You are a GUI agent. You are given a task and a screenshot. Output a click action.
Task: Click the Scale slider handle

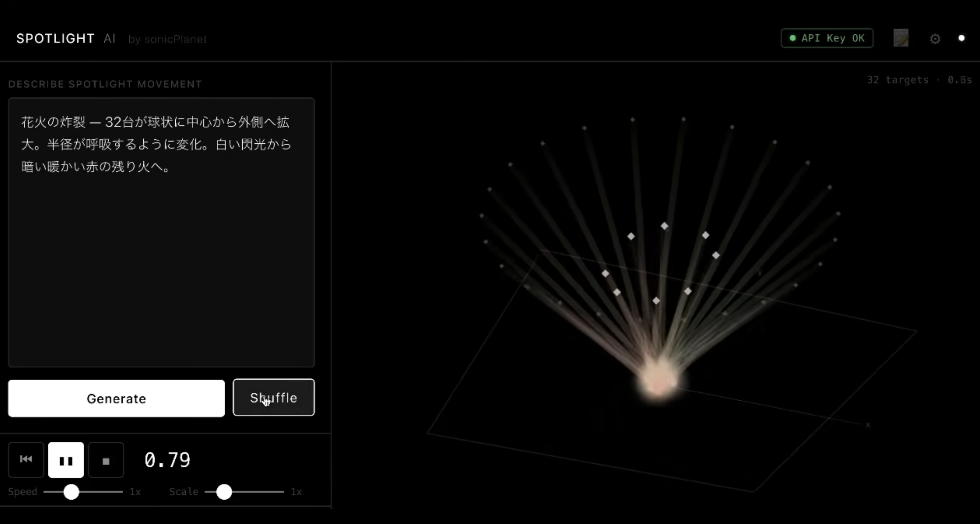pyautogui.click(x=224, y=492)
